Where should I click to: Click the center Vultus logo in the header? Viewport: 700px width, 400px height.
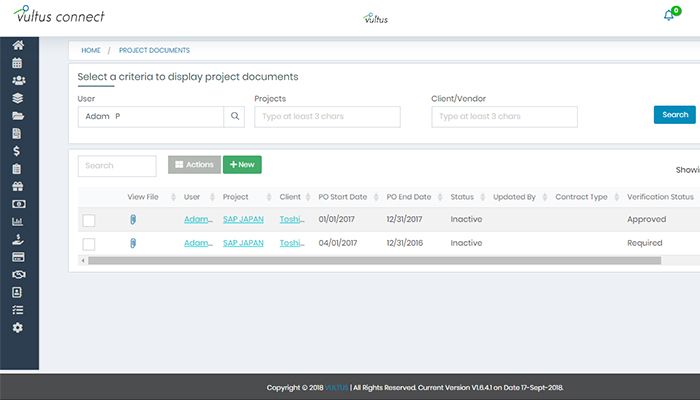(x=375, y=18)
